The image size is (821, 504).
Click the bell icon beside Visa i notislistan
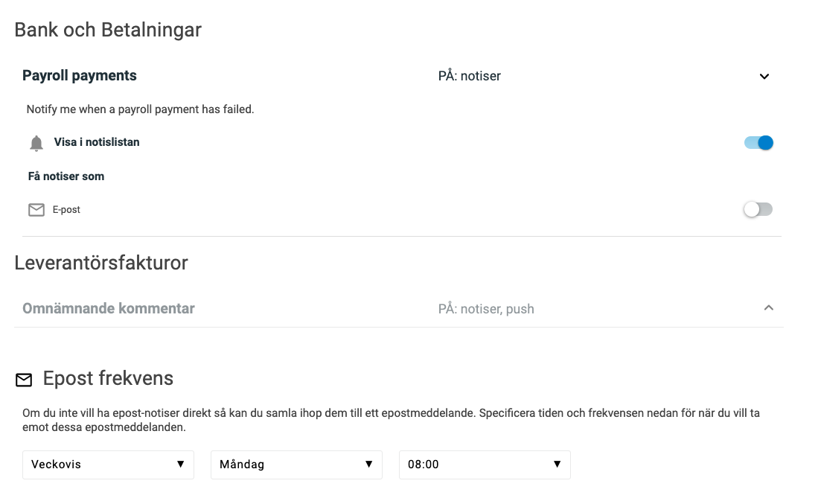pos(36,143)
